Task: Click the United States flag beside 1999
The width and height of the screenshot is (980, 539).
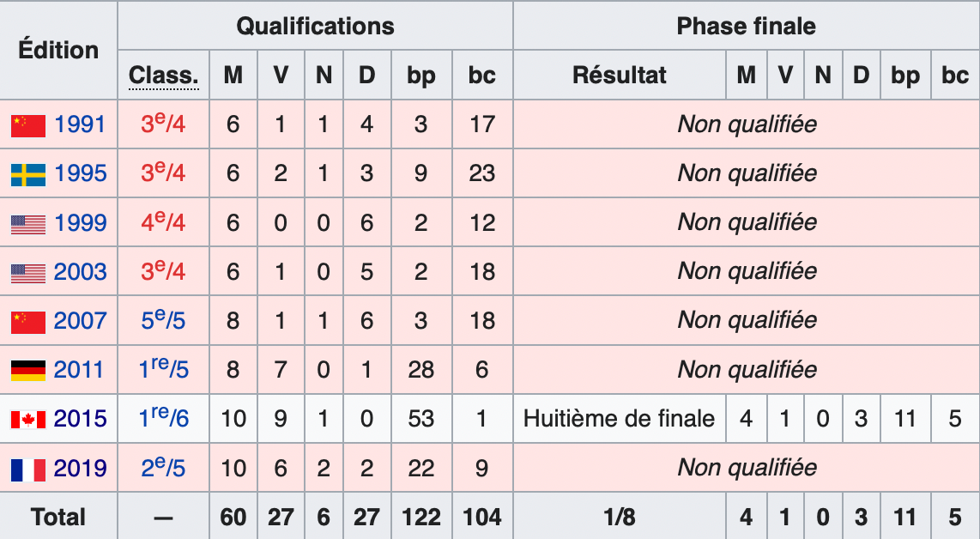Action: [28, 224]
